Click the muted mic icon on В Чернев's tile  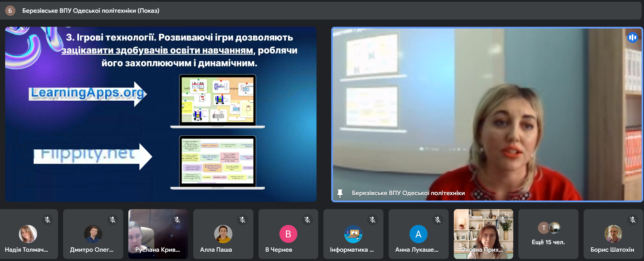pos(307,220)
